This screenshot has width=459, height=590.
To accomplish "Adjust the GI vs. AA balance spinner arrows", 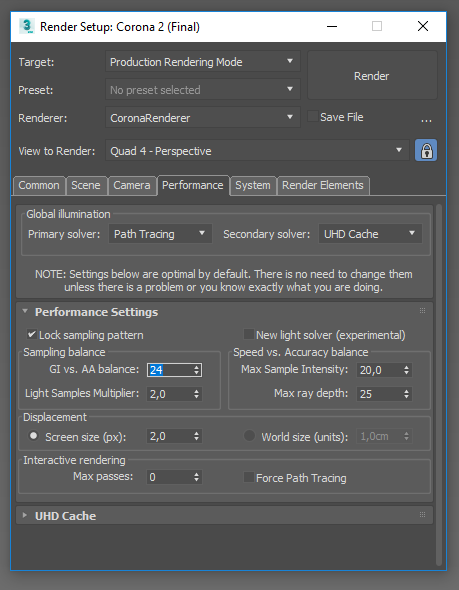I will (x=196, y=370).
